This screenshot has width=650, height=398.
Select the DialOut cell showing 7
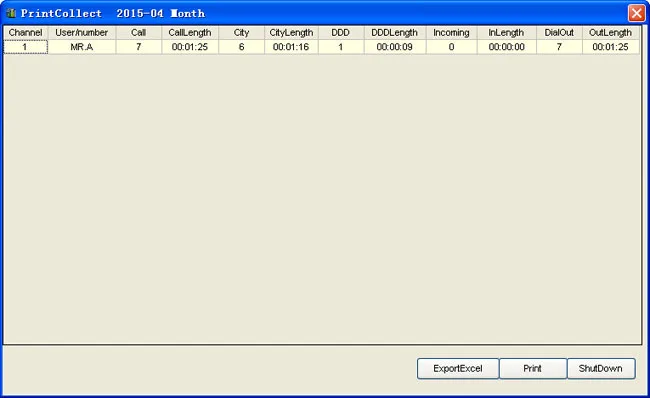coord(560,47)
